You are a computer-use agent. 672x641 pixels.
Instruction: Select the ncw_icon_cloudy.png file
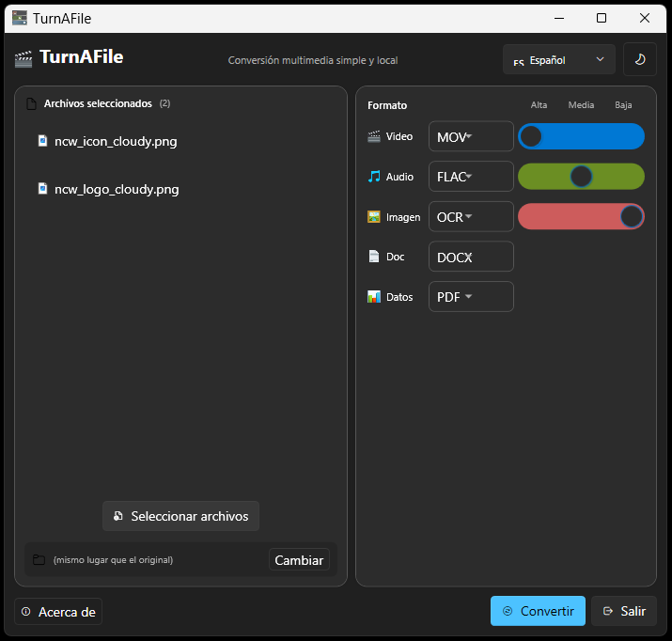point(116,142)
